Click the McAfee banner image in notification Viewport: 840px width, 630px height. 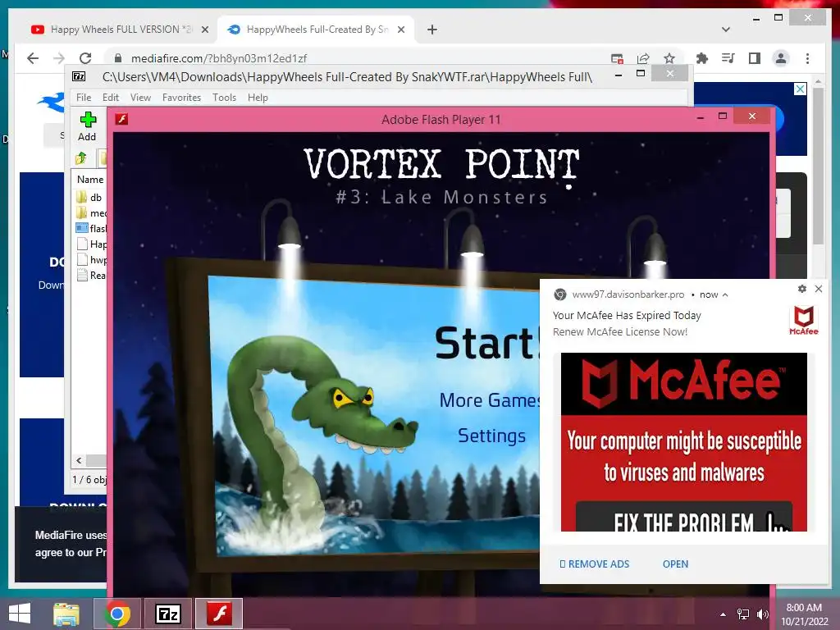[683, 442]
